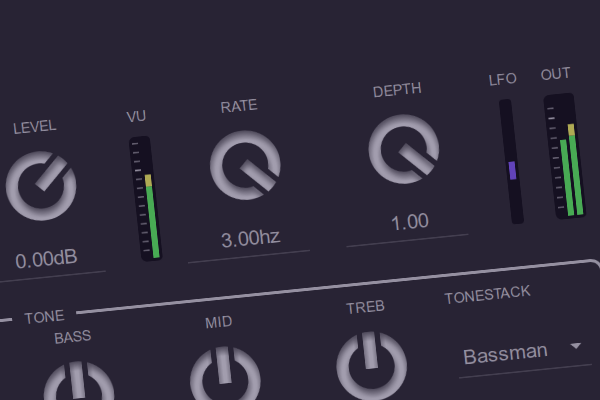This screenshot has height=400, width=600.
Task: Click the TONE section label
Action: point(44,317)
